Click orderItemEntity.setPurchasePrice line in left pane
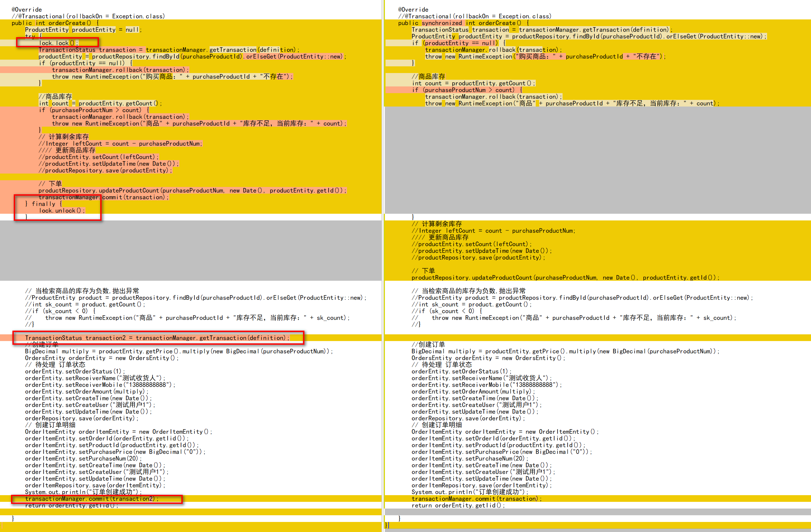 [115, 452]
